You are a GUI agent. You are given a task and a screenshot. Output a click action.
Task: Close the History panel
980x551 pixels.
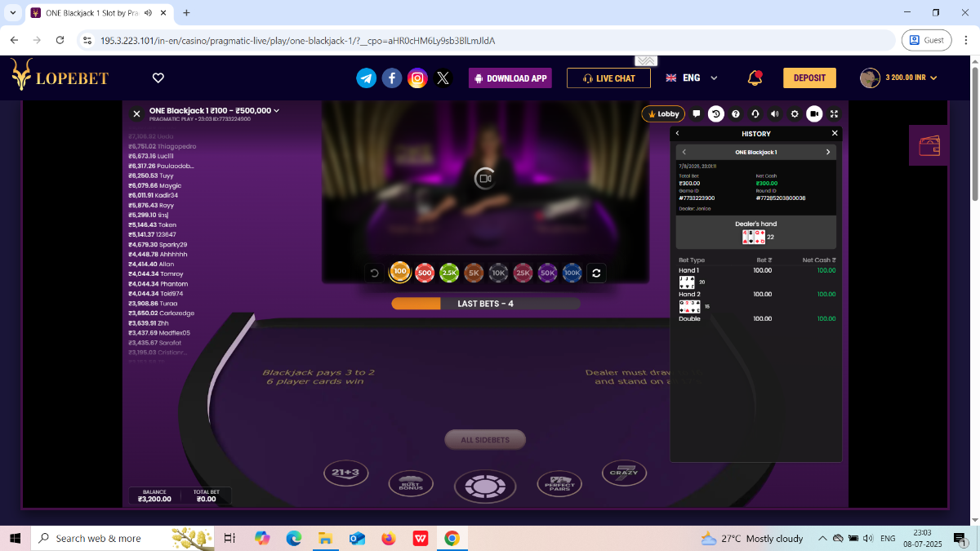[x=835, y=133]
